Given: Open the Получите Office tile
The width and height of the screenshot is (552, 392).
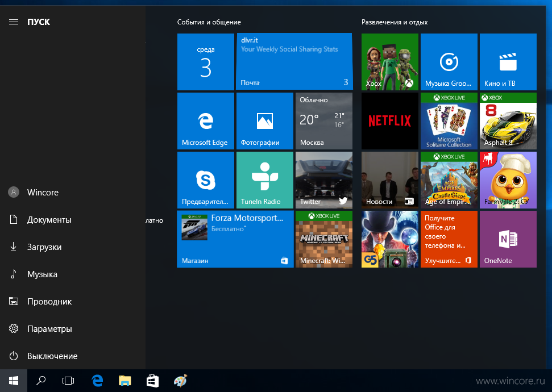Looking at the screenshot, I should coord(449,239).
